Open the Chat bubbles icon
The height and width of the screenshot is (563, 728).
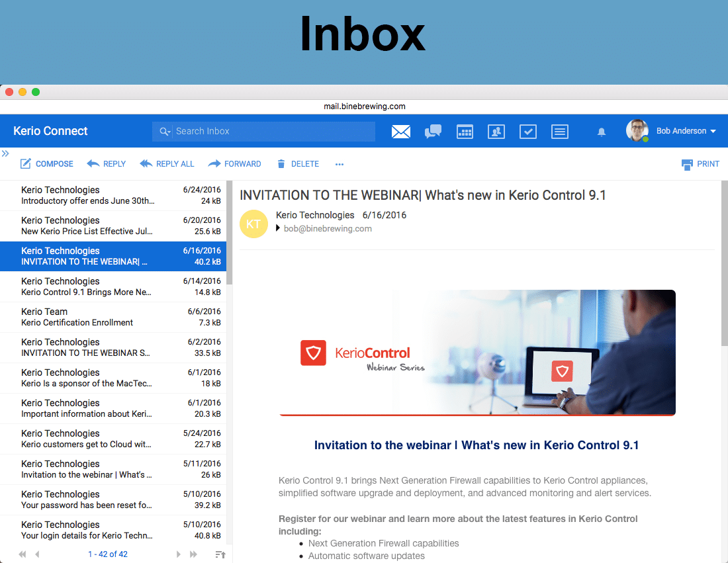433,132
